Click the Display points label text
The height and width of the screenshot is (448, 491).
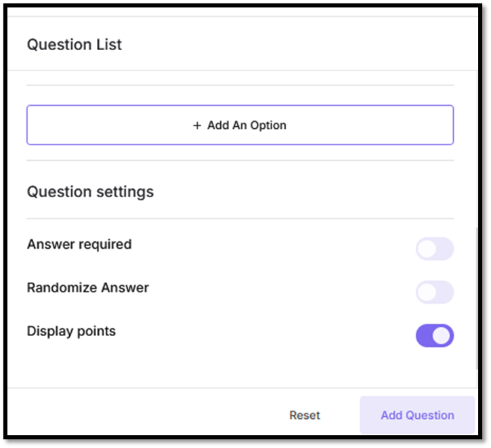tap(71, 331)
